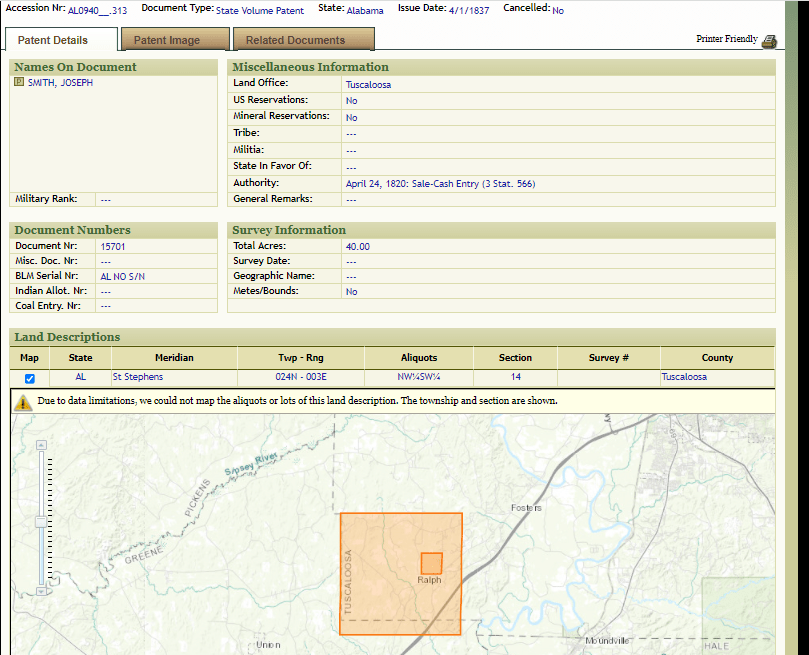Image resolution: width=809 pixels, height=655 pixels.
Task: Click the map zoom in arrow
Action: click(41, 445)
